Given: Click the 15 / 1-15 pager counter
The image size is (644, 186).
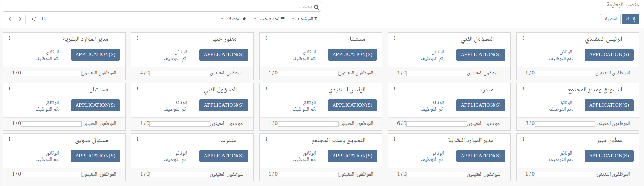Looking at the screenshot, I should click(x=37, y=18).
